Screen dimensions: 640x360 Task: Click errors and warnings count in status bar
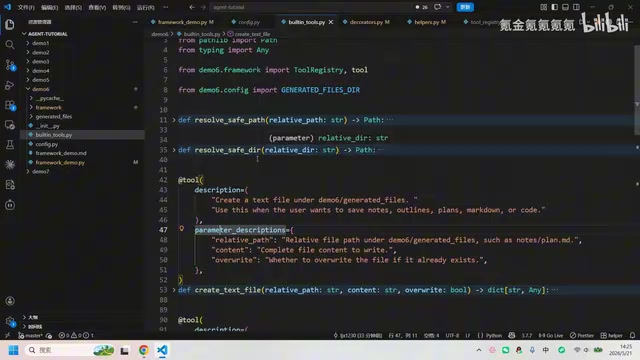[x=76, y=335]
